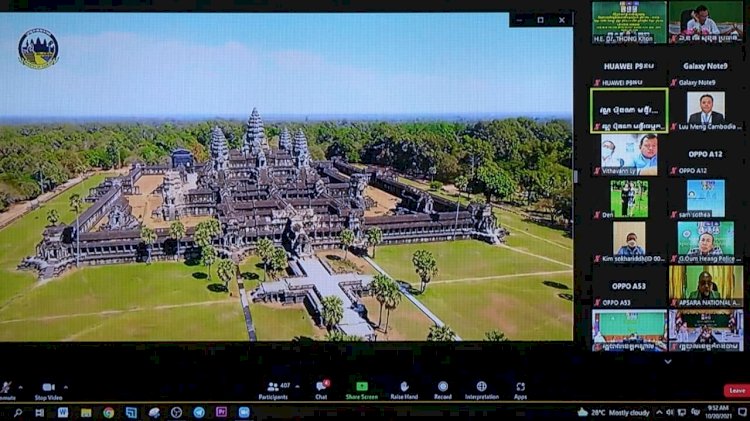Image resolution: width=750 pixels, height=421 pixels.
Task: Open the weather widget showing Mostly cloudy
Action: 614,412
